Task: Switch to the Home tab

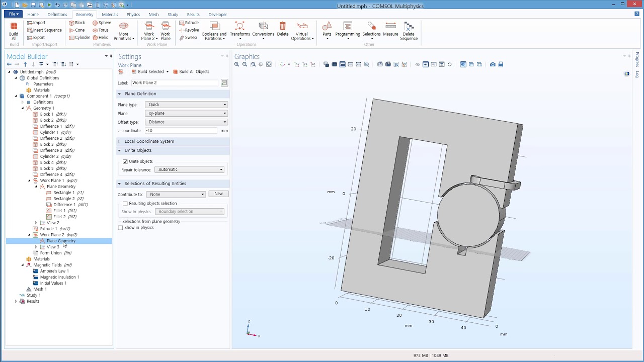Action: pos(33,15)
